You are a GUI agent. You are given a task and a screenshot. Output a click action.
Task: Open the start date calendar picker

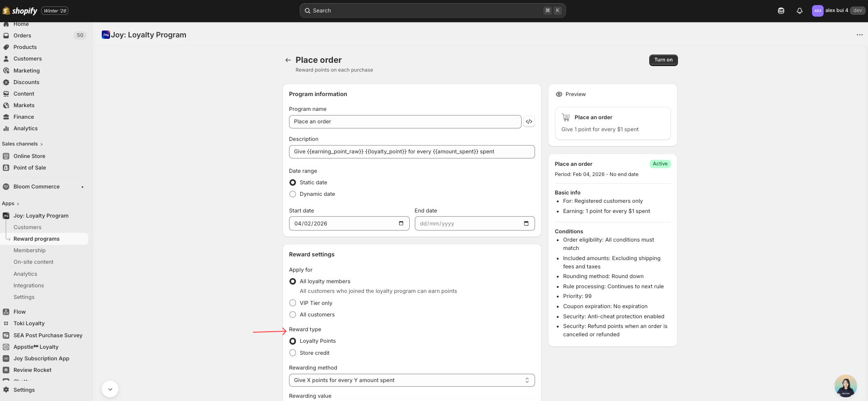[401, 224]
